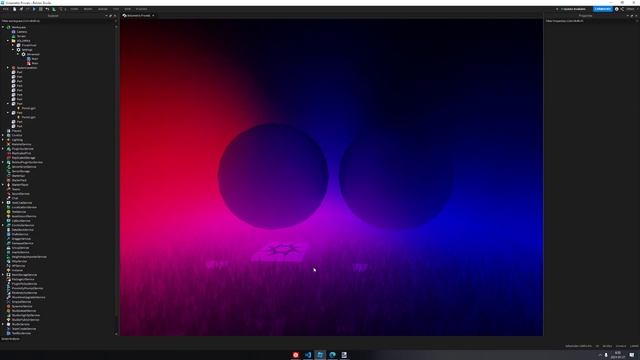Image resolution: width=640 pixels, height=360 pixels.
Task: Open Roblox Studio taskbar icon
Action: coord(320,355)
